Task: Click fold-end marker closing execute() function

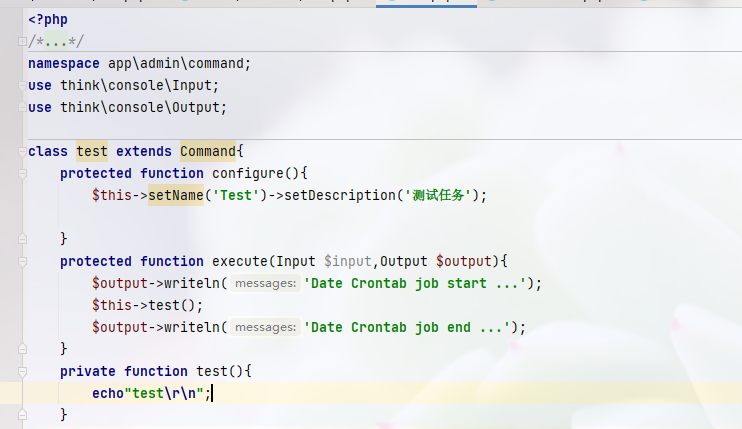Action: click(22, 349)
